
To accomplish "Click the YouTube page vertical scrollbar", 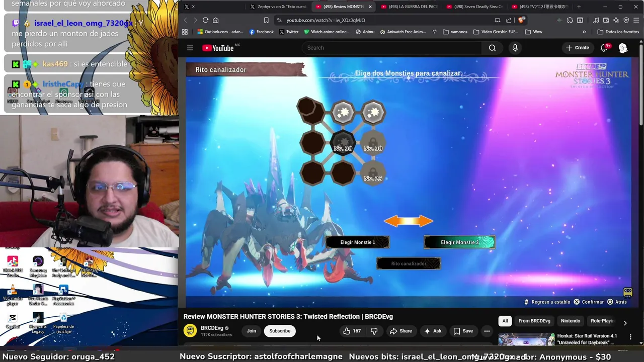I will tap(641, 85).
